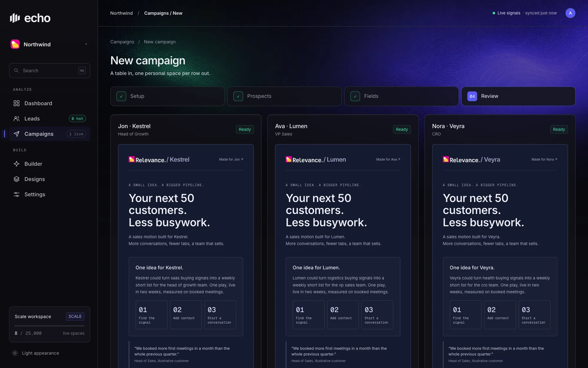Screen dimensions: 588x368
Task: Open the 'Made for Nora' link
Action: coord(544,160)
